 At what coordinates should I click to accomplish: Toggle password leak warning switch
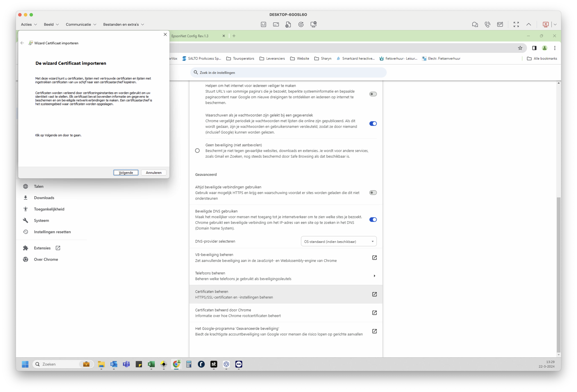pos(373,123)
